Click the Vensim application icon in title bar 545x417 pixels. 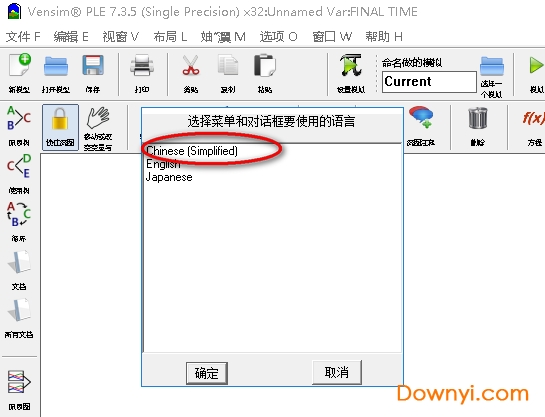click(x=14, y=11)
